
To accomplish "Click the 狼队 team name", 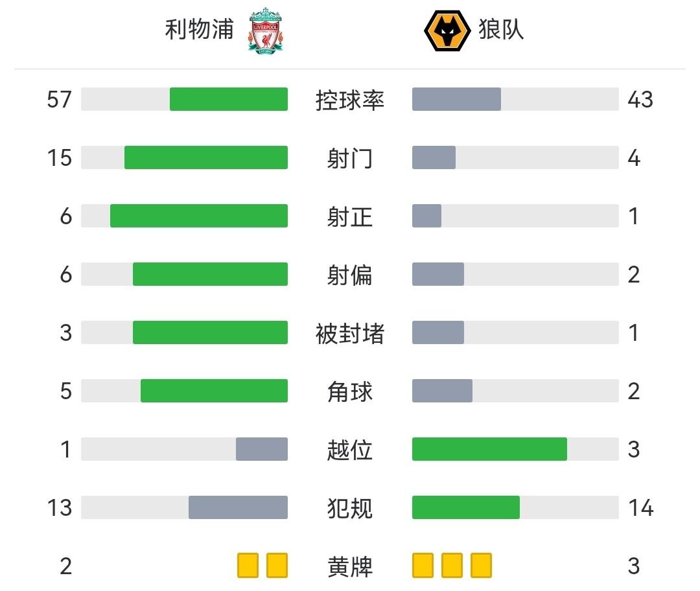I will (501, 30).
